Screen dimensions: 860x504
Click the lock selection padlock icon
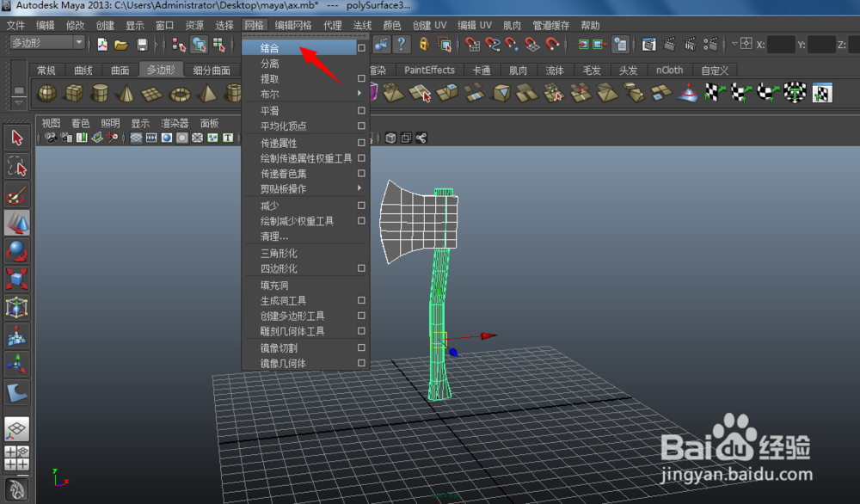coord(423,45)
